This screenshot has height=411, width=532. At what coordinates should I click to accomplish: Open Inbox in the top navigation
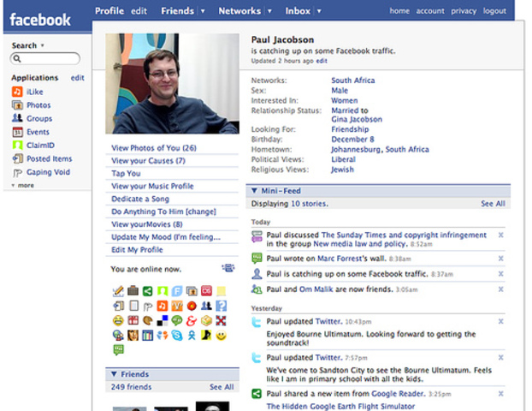pos(298,11)
